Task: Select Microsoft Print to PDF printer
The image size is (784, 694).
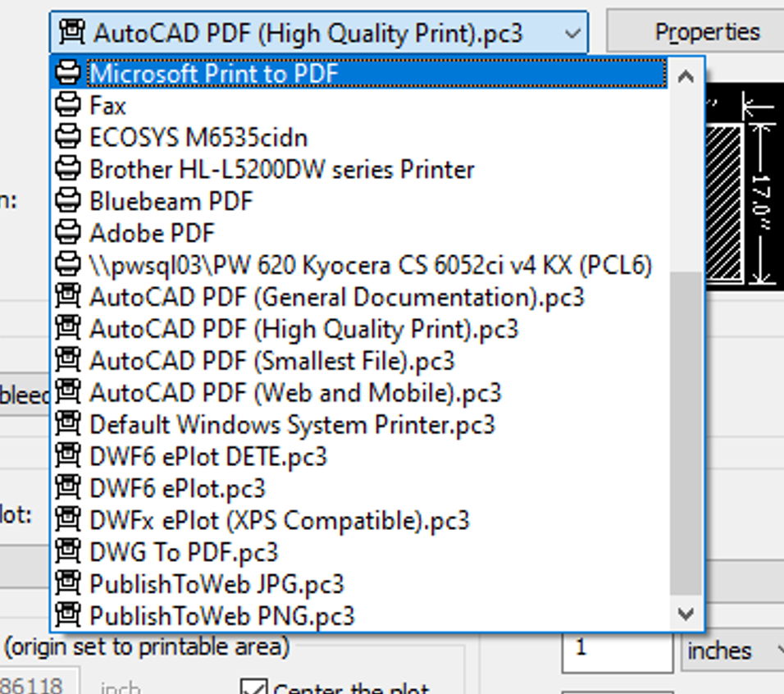Action: point(360,74)
